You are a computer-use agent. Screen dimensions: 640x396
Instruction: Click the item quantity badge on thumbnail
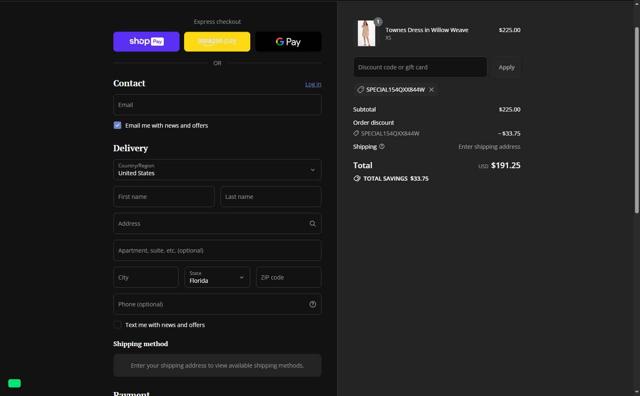tap(378, 21)
